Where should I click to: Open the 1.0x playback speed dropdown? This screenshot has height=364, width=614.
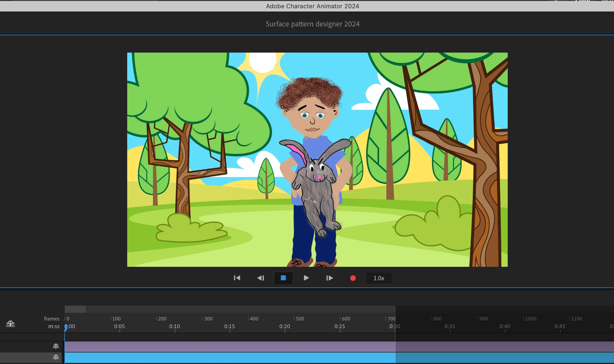coord(379,278)
